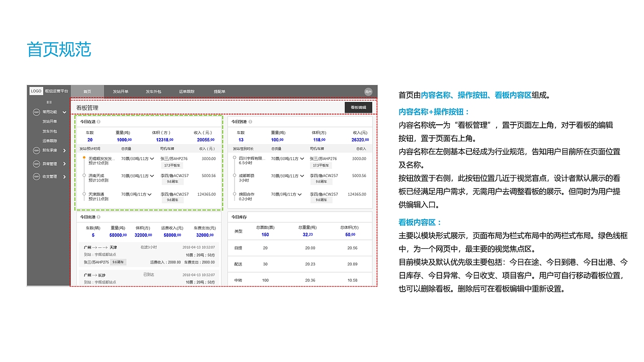
Task: Click the 看板编辑 button
Action: click(x=358, y=107)
